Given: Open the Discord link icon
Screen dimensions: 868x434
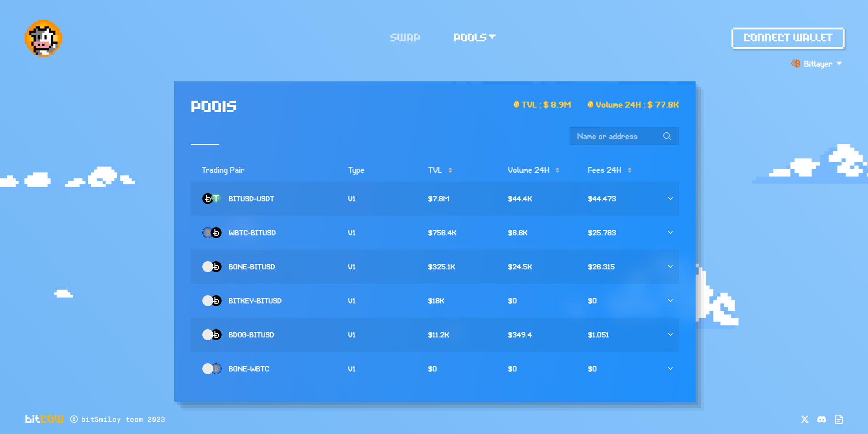Looking at the screenshot, I should (x=822, y=419).
